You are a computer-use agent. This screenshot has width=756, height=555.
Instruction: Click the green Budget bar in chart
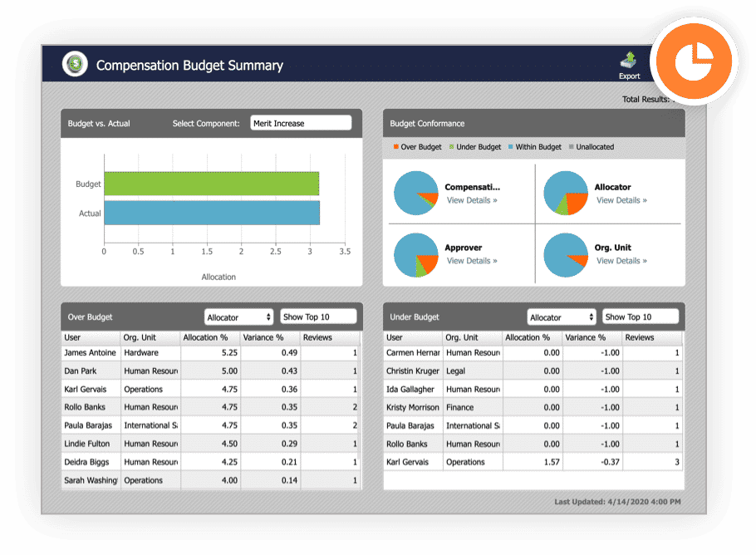click(212, 184)
